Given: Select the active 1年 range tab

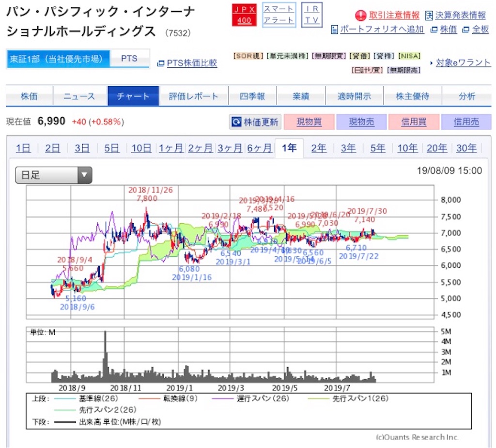Looking at the screenshot, I should [289, 148].
